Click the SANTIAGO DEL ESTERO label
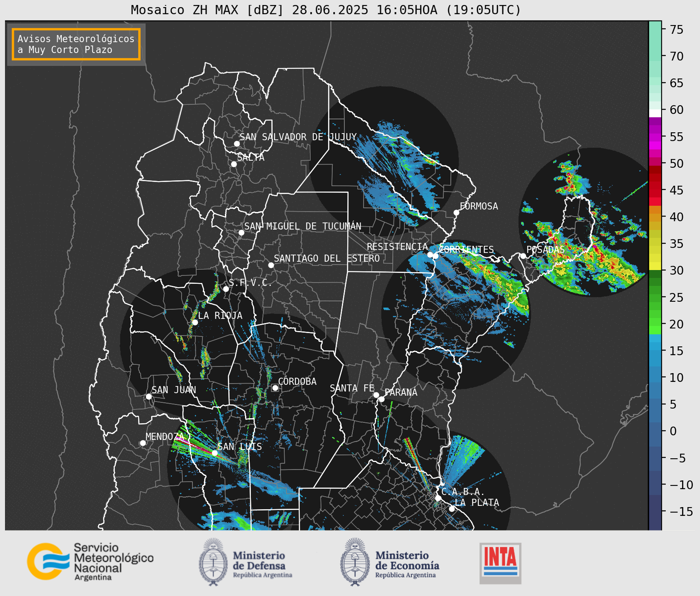The width and height of the screenshot is (700, 596). 327,258
